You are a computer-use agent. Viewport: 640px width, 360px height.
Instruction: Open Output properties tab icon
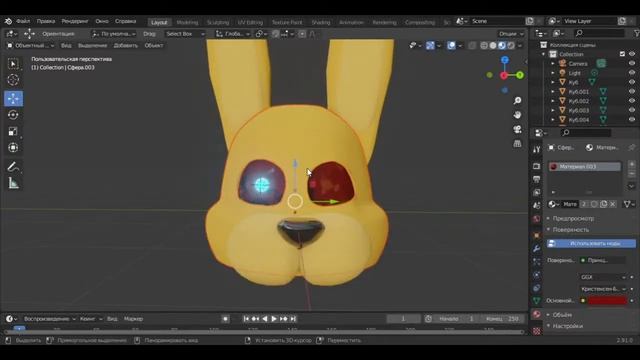point(536,179)
